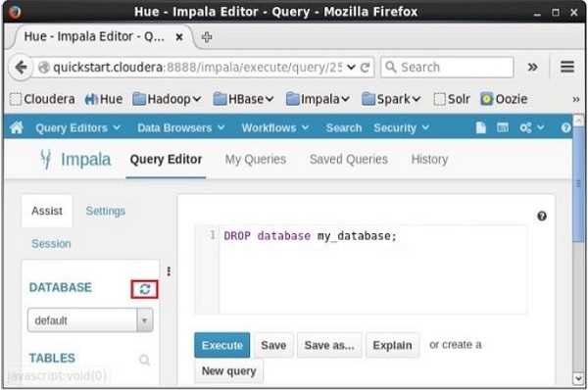The width and height of the screenshot is (588, 390).
Task: Click the Firefox hamburger menu icon
Action: pos(567,68)
